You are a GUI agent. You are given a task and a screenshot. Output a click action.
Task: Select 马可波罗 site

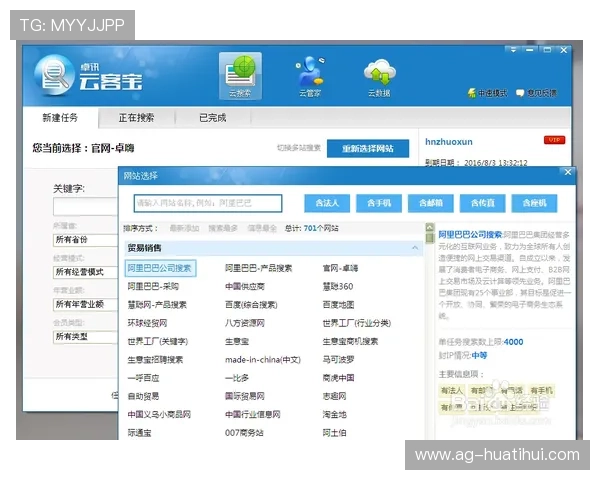tap(338, 360)
